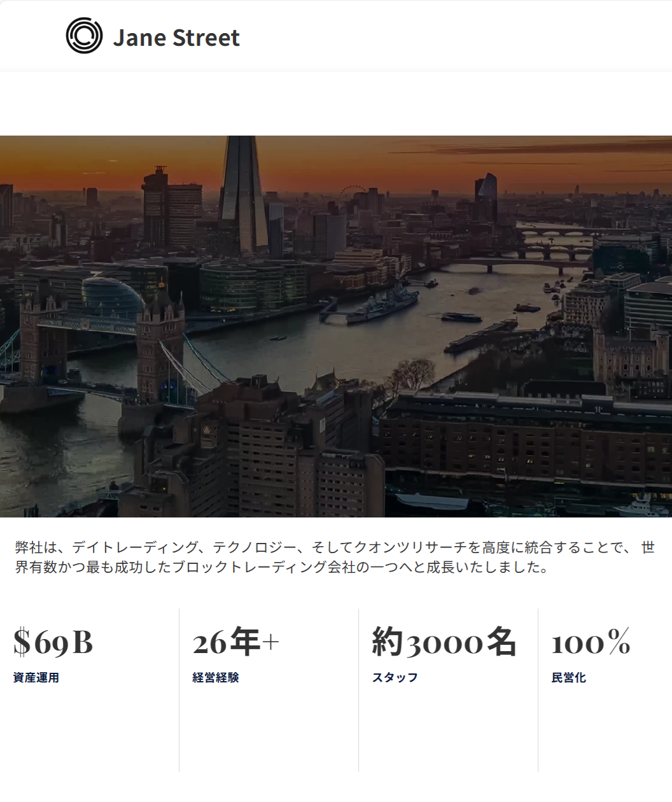
Task: Click the paragraph line starting 界有数かつ
Action: click(x=283, y=567)
